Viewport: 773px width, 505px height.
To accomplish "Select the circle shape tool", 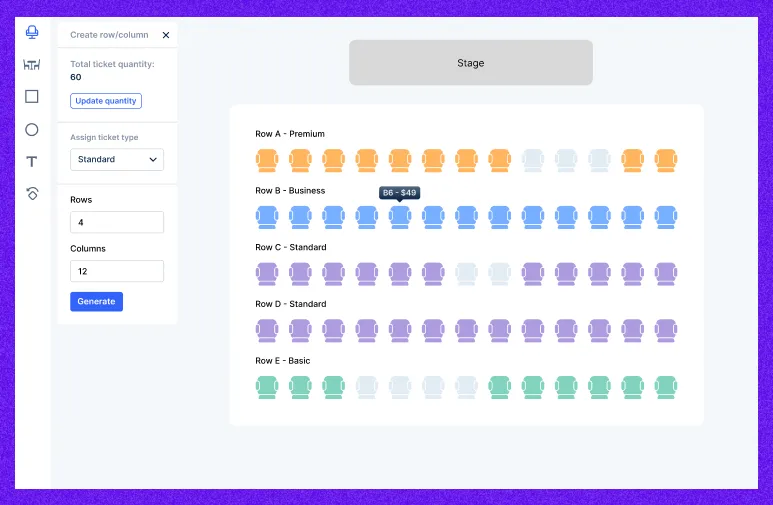I will 32,130.
